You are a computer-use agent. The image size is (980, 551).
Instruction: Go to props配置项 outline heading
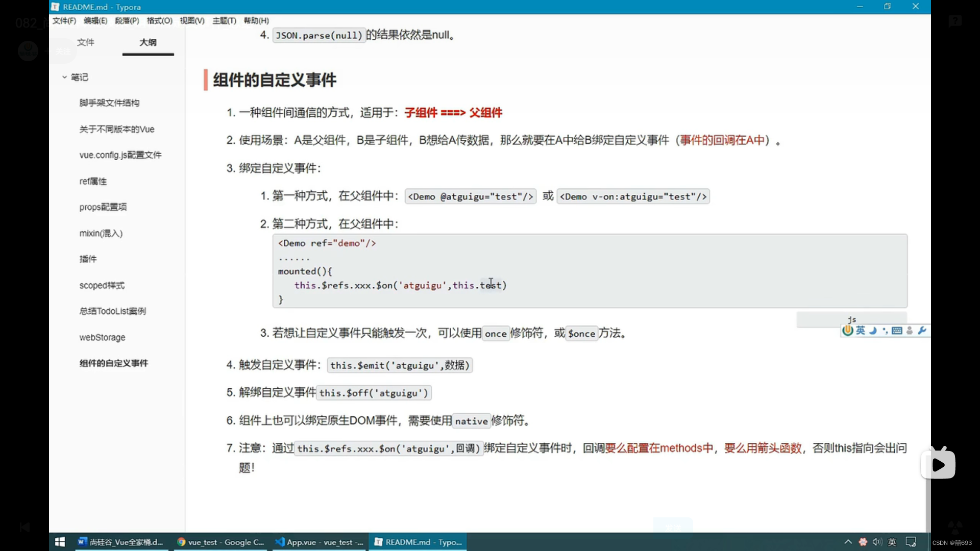tap(103, 207)
